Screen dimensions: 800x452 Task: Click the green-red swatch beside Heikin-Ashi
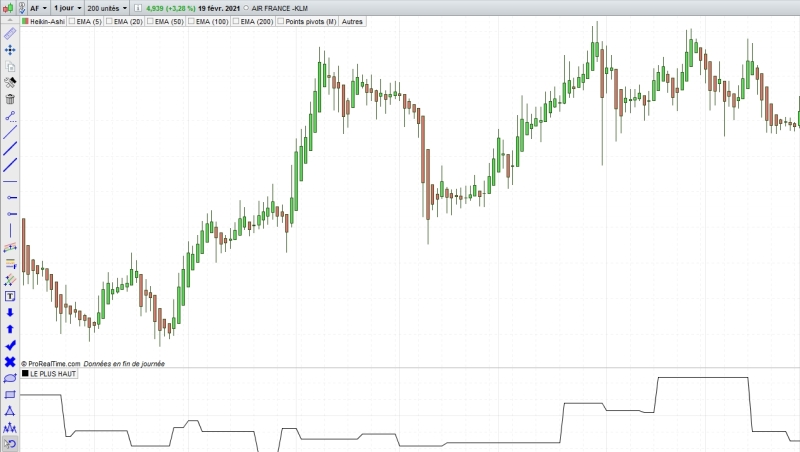pos(25,21)
